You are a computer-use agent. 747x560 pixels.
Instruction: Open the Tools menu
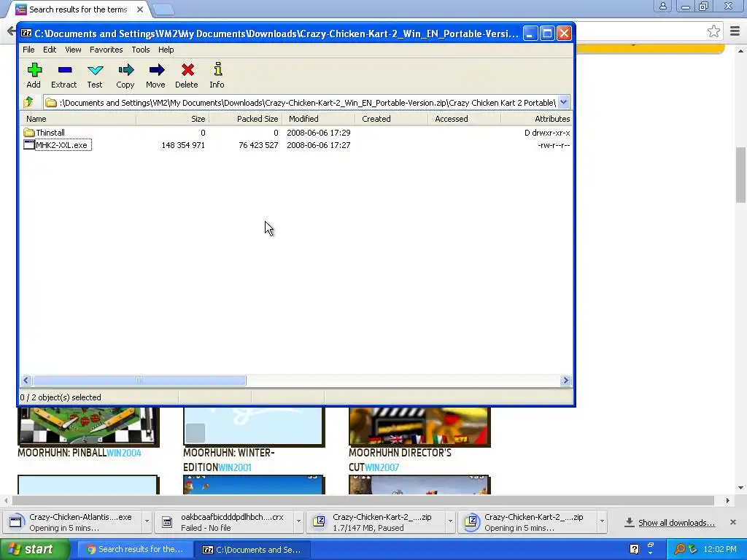(141, 50)
